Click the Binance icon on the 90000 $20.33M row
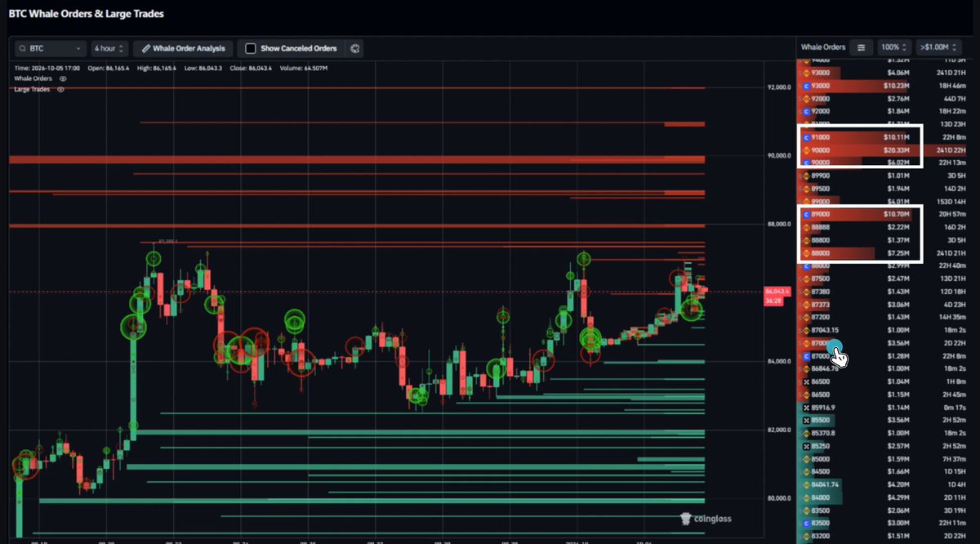This screenshot has height=544, width=980. [x=806, y=150]
